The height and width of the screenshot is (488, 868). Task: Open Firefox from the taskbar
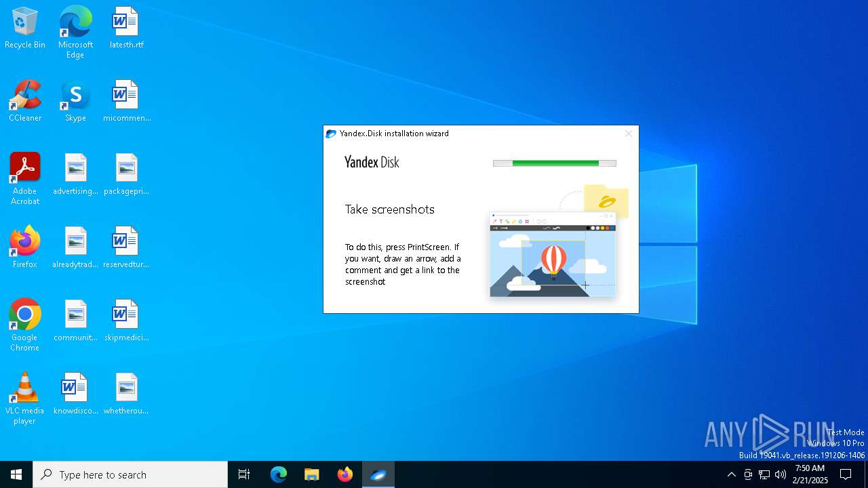[x=345, y=474]
